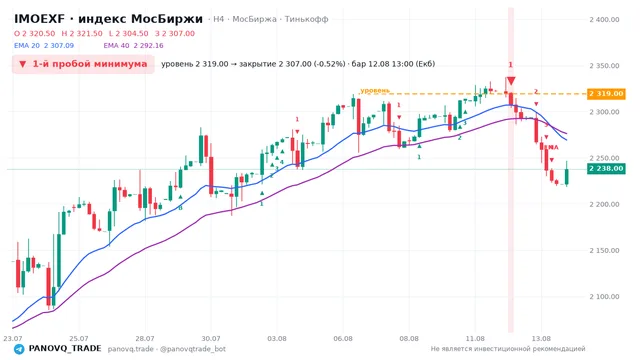Click the red triangle inside the пробой минимума badge
Viewport: 640px width, 360px height.
pos(22,64)
